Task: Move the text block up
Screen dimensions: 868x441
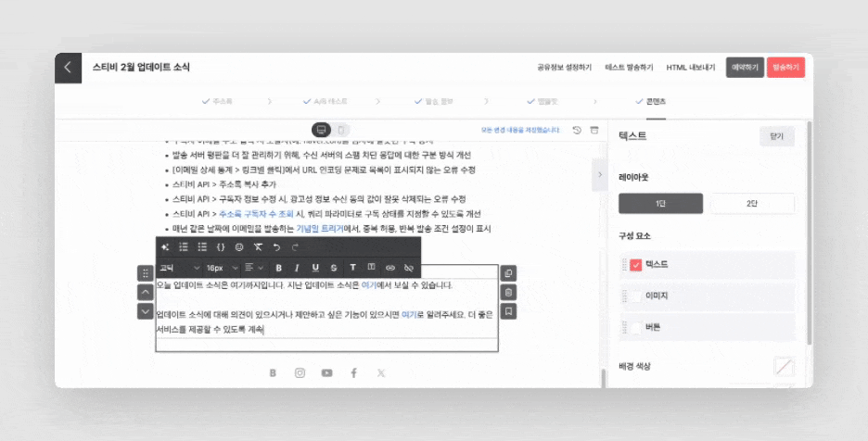Action: tap(145, 292)
